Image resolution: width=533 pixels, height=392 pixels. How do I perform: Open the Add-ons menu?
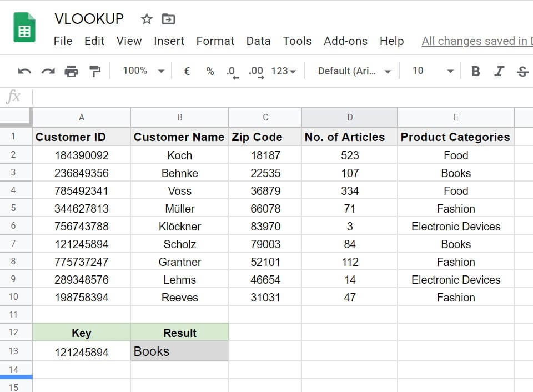pyautogui.click(x=345, y=41)
